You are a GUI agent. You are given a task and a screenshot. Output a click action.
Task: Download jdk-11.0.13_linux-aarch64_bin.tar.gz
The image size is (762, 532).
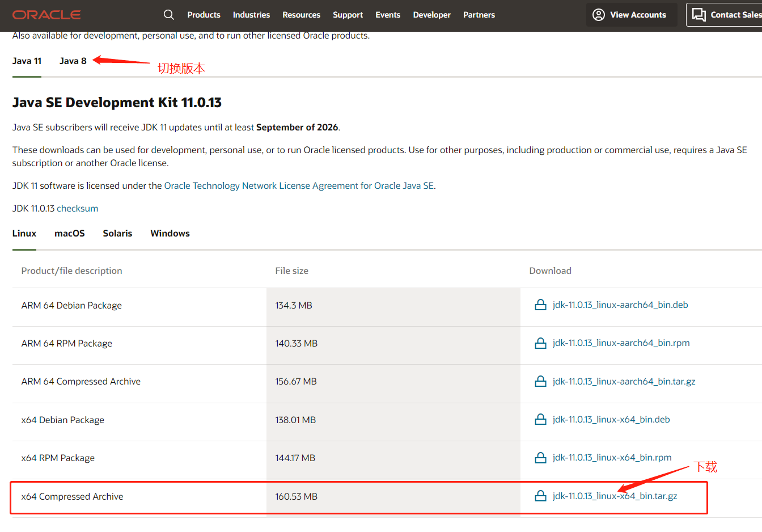pos(624,381)
